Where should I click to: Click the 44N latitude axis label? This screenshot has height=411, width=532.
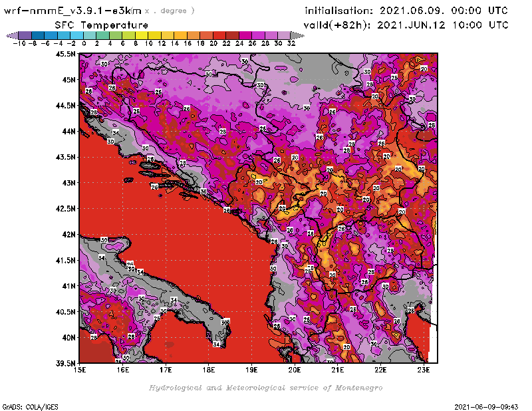(x=69, y=131)
